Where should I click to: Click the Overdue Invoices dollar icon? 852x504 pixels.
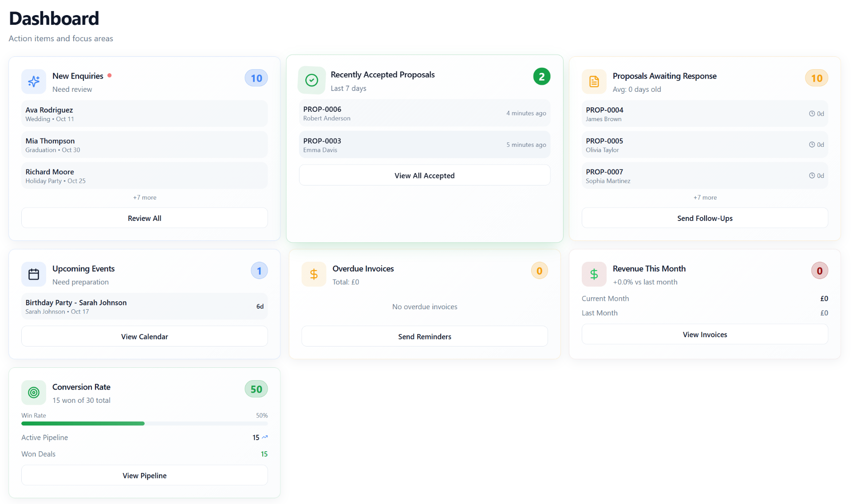[314, 274]
